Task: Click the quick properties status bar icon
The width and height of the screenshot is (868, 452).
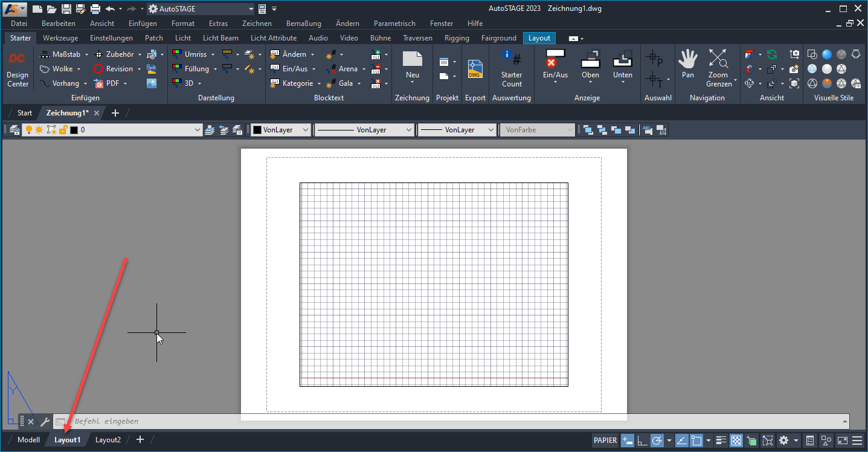Action: point(811,440)
